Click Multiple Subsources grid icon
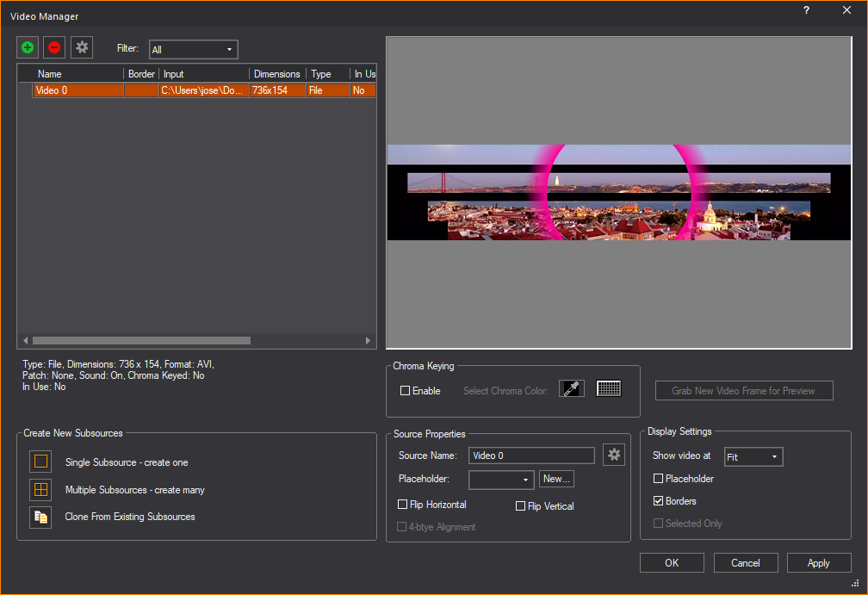The height and width of the screenshot is (595, 868). pos(40,489)
